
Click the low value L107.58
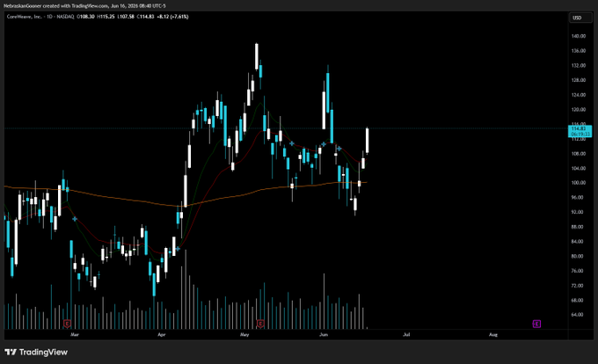126,17
